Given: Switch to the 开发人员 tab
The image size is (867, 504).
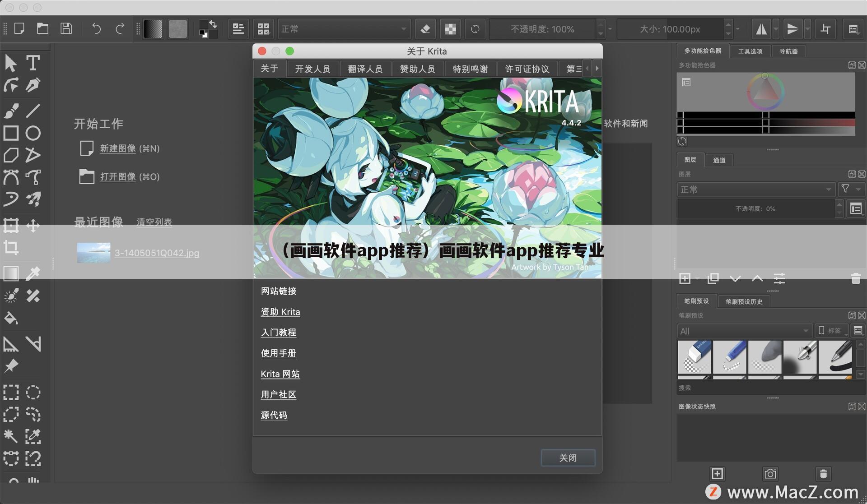Looking at the screenshot, I should 312,69.
